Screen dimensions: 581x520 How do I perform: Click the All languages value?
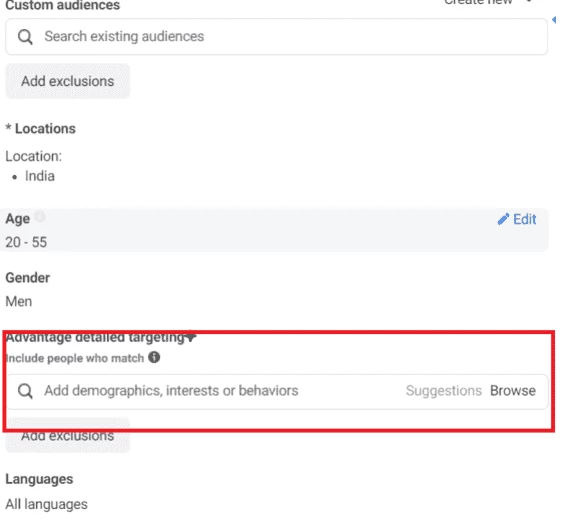pyautogui.click(x=46, y=504)
